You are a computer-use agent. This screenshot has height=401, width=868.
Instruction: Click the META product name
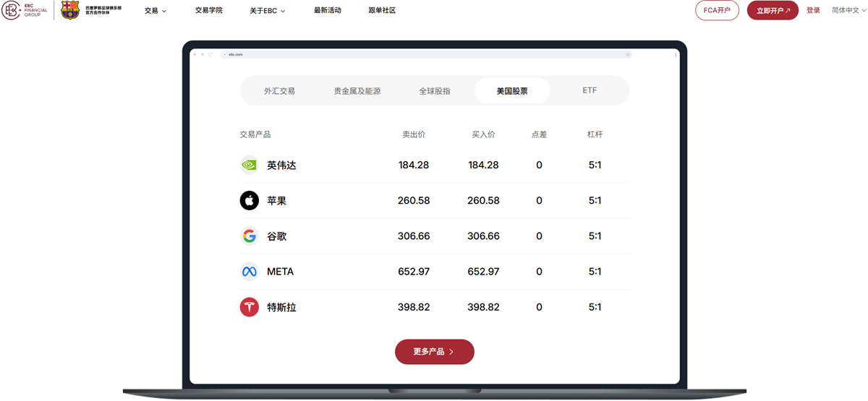pos(280,272)
